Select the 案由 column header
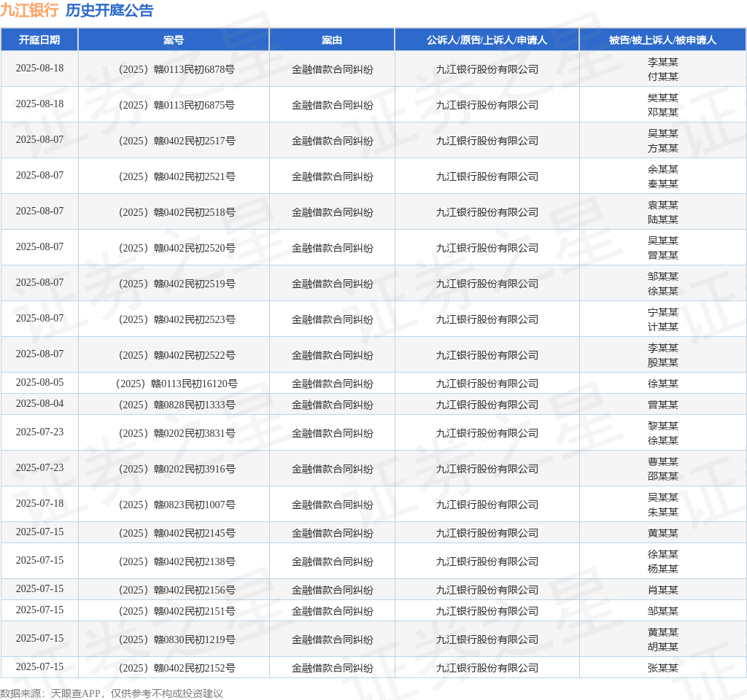Viewport: 747px width, 700px height. (x=332, y=40)
